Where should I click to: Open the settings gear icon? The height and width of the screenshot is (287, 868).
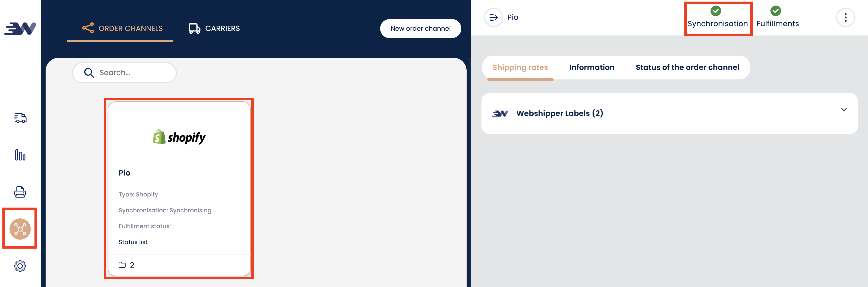[20, 266]
